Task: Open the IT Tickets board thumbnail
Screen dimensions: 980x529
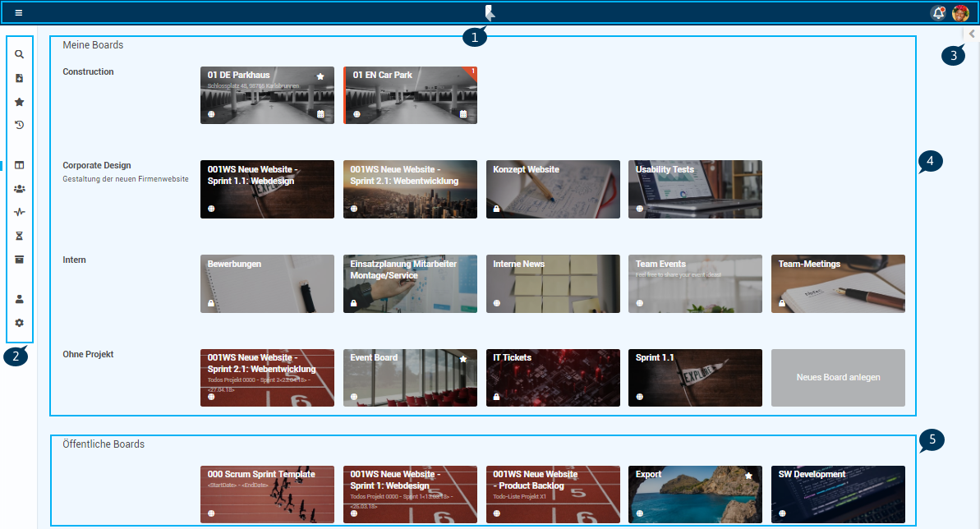Action: [x=553, y=378]
